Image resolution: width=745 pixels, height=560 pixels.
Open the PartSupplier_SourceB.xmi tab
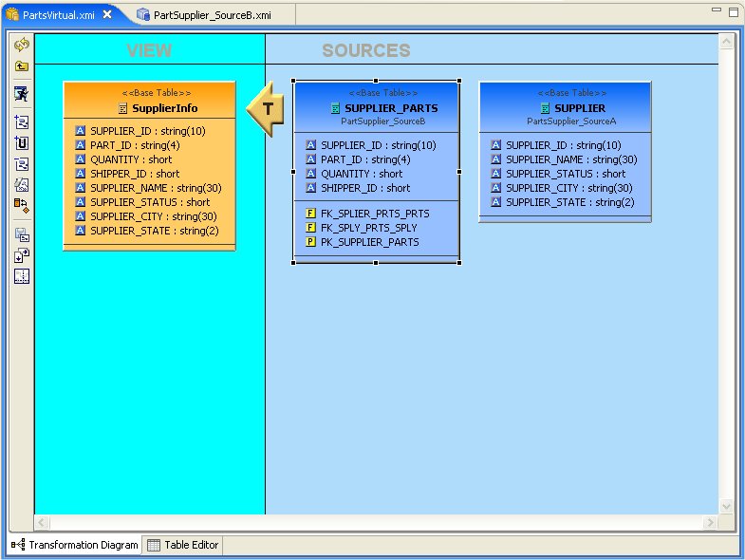click(x=213, y=15)
